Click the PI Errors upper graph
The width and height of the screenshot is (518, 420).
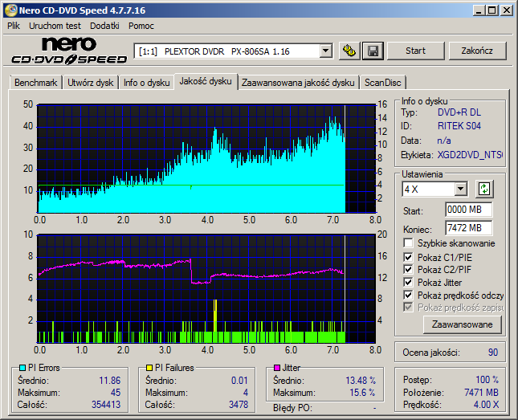pyautogui.click(x=206, y=159)
